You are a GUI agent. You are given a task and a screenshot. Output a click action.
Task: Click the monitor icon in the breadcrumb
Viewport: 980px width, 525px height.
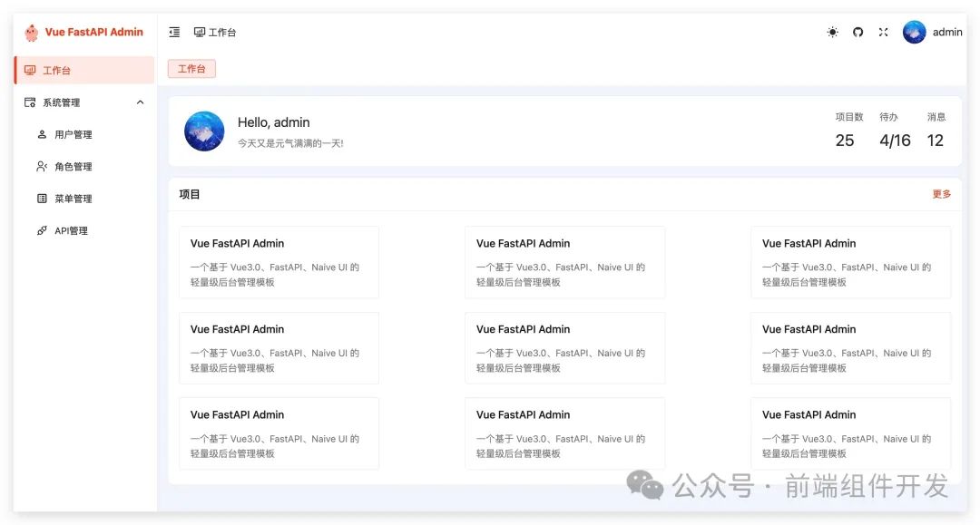pyautogui.click(x=200, y=32)
